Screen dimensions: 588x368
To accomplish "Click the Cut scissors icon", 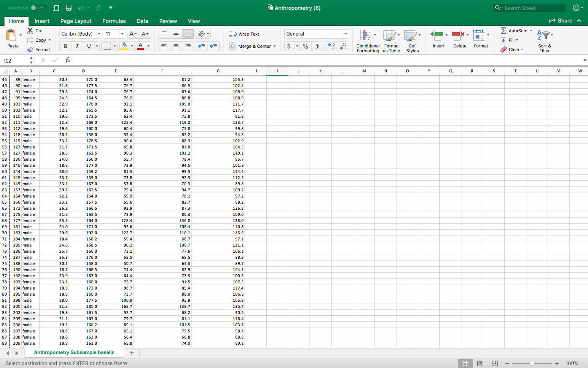I will click(31, 31).
